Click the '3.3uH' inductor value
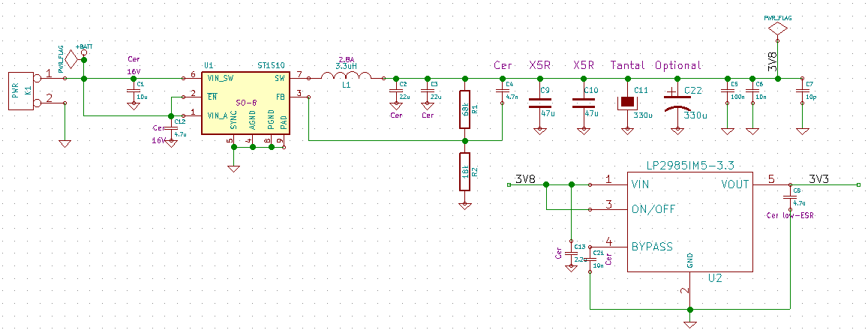 346,67
